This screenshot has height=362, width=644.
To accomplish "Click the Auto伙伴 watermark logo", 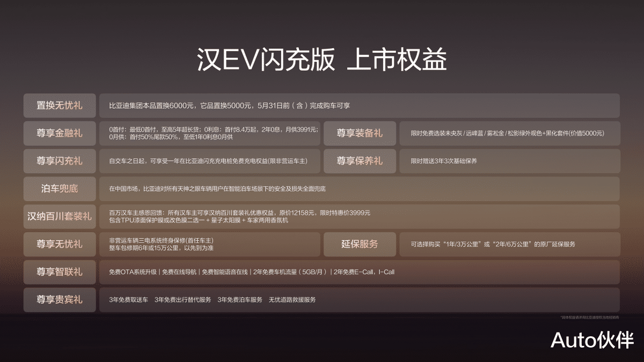I will tap(592, 340).
